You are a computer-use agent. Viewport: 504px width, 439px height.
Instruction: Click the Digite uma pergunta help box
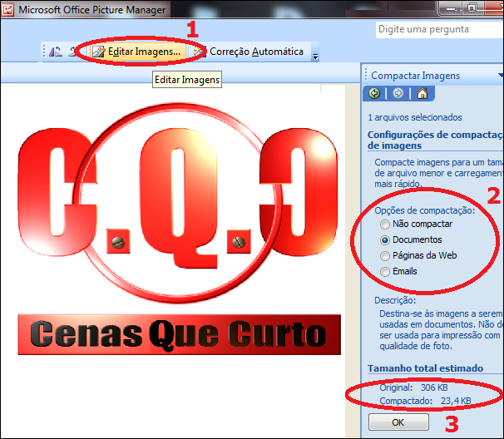tap(440, 30)
